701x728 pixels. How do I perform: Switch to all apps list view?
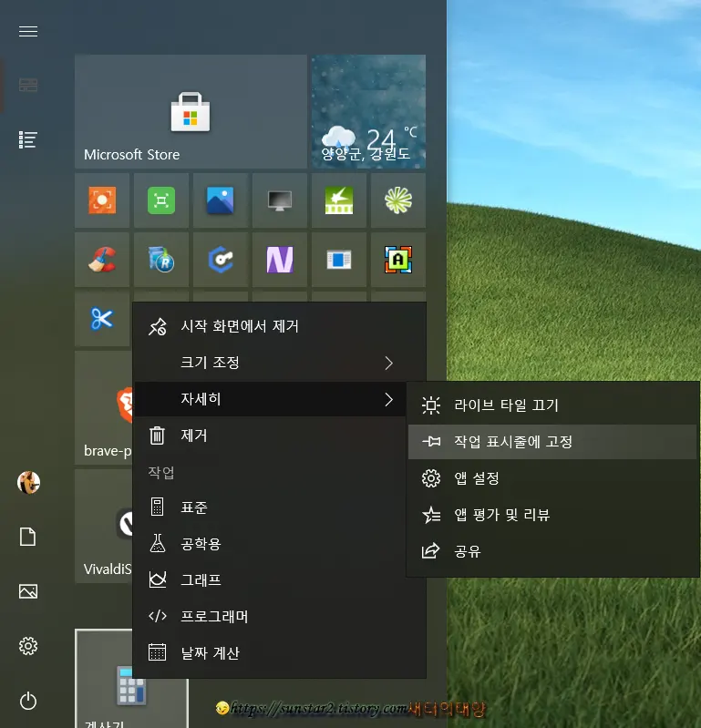tap(28, 139)
